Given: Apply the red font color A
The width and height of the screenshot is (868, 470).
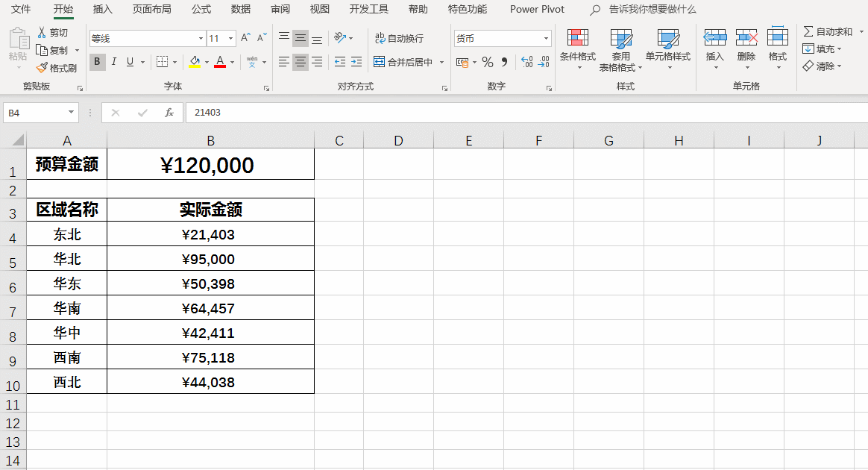Looking at the screenshot, I should pyautogui.click(x=220, y=61).
